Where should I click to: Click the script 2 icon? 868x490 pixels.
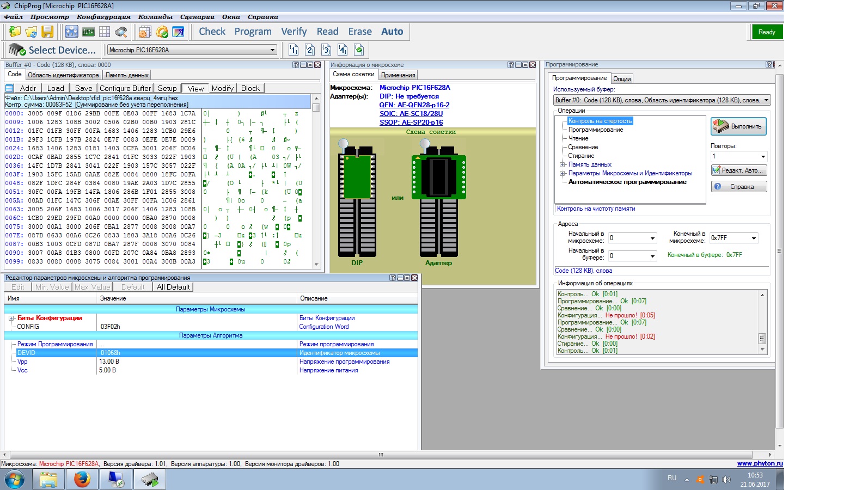point(310,50)
